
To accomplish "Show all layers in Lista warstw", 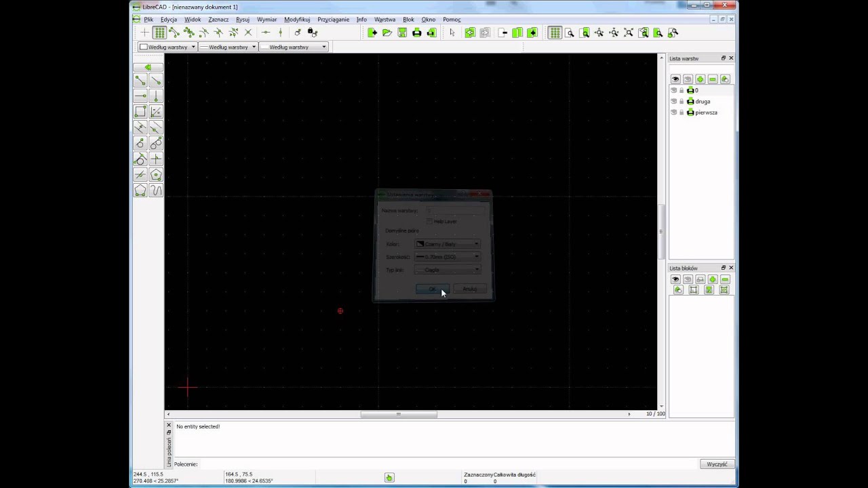I will click(x=675, y=79).
